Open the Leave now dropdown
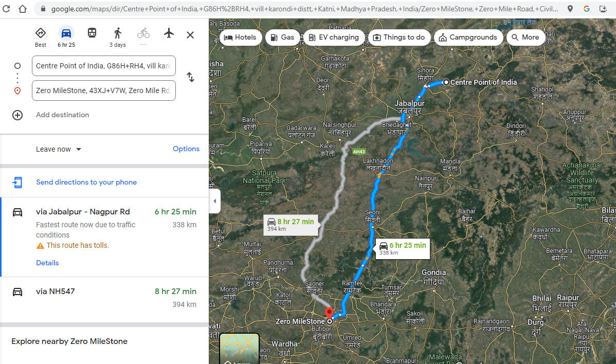Screen dimensions: 616x364 click(x=59, y=149)
